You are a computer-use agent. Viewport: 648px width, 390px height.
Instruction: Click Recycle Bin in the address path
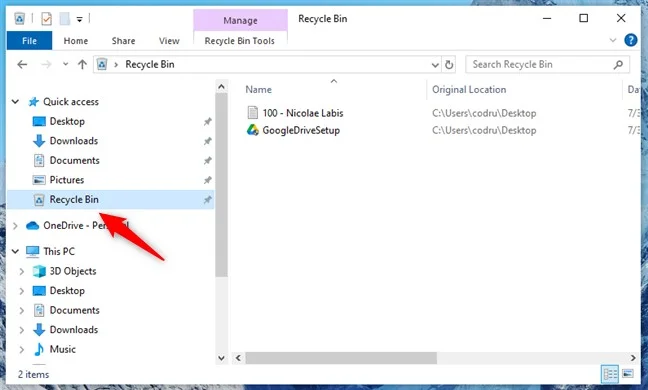150,64
